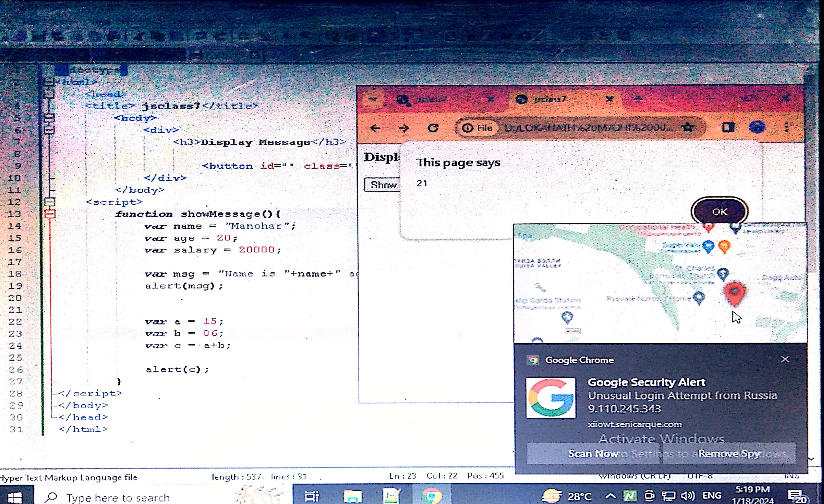Image resolution: width=824 pixels, height=504 pixels.
Task: Click the Scan Now notification button
Action: tap(593, 453)
